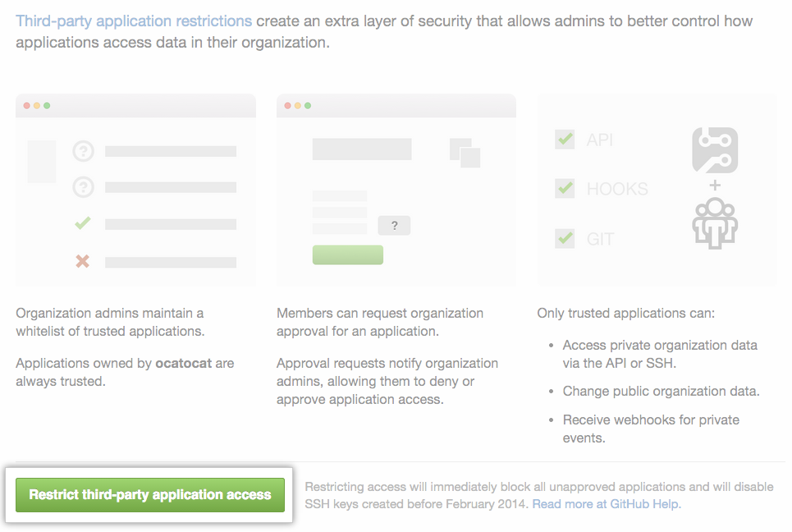Click the green checkmark in whitelist illustration
Screen dimensions: 792x532
pyautogui.click(x=83, y=223)
